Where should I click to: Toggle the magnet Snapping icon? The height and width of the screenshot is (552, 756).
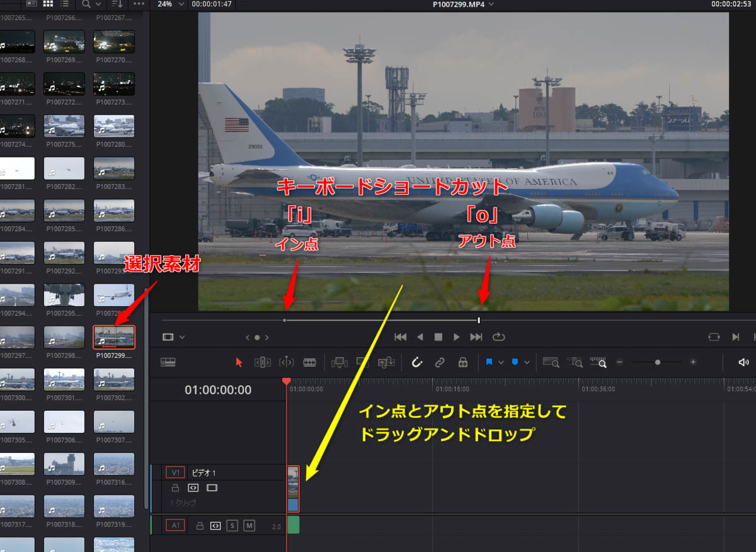click(x=416, y=362)
